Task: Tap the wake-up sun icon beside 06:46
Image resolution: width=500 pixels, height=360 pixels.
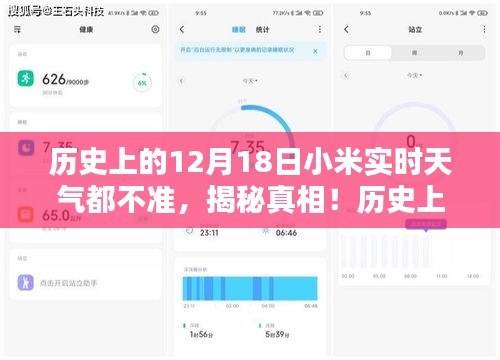Action: point(266,231)
